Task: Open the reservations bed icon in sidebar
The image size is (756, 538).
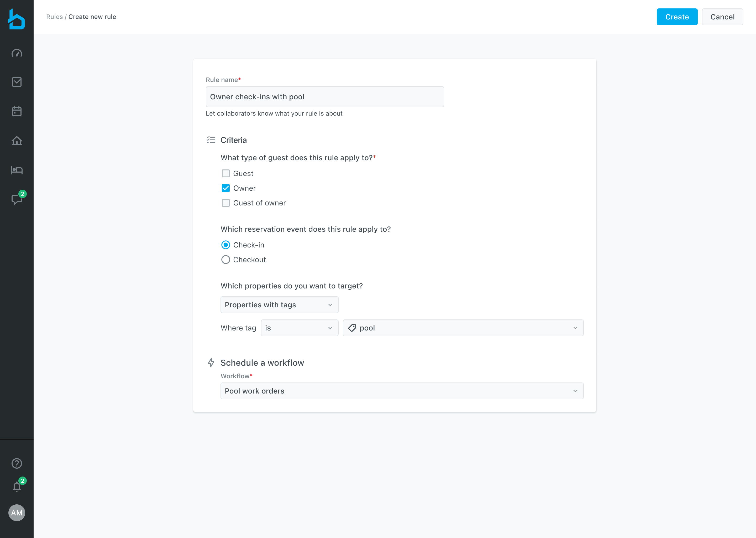Action: [x=17, y=170]
